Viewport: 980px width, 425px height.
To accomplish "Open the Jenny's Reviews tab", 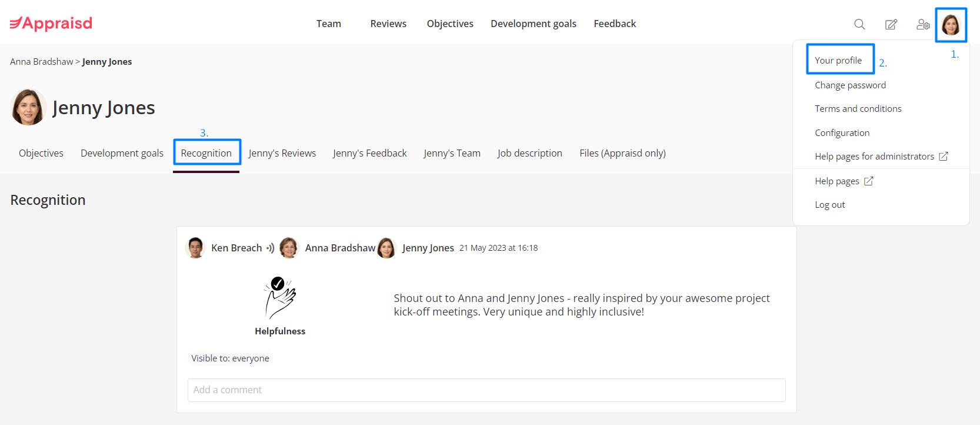I will [282, 153].
